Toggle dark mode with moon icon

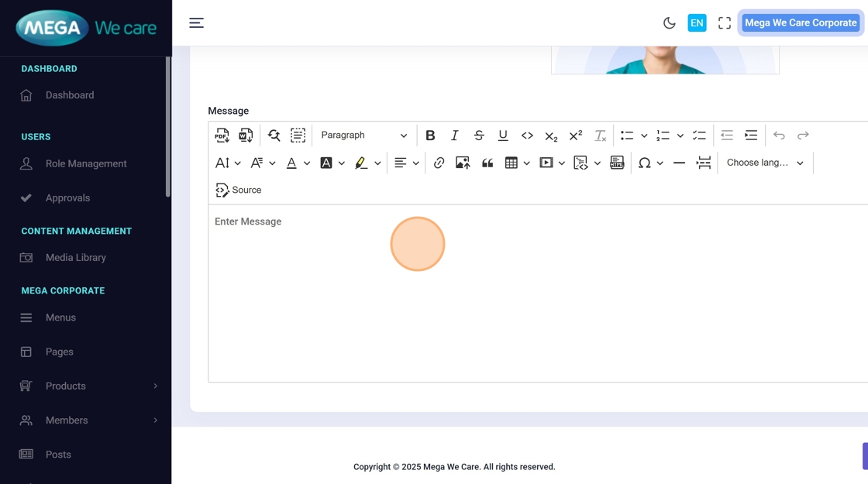pos(670,23)
